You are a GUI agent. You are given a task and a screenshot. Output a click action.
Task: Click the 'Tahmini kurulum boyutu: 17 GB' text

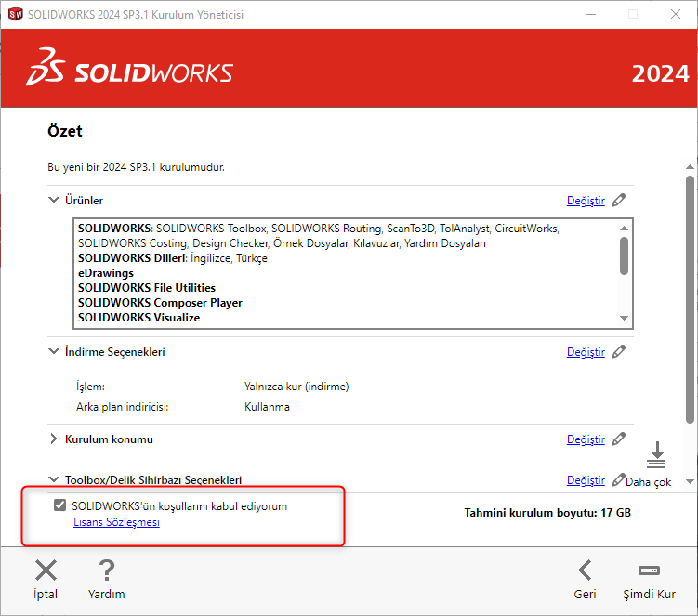pyautogui.click(x=547, y=513)
